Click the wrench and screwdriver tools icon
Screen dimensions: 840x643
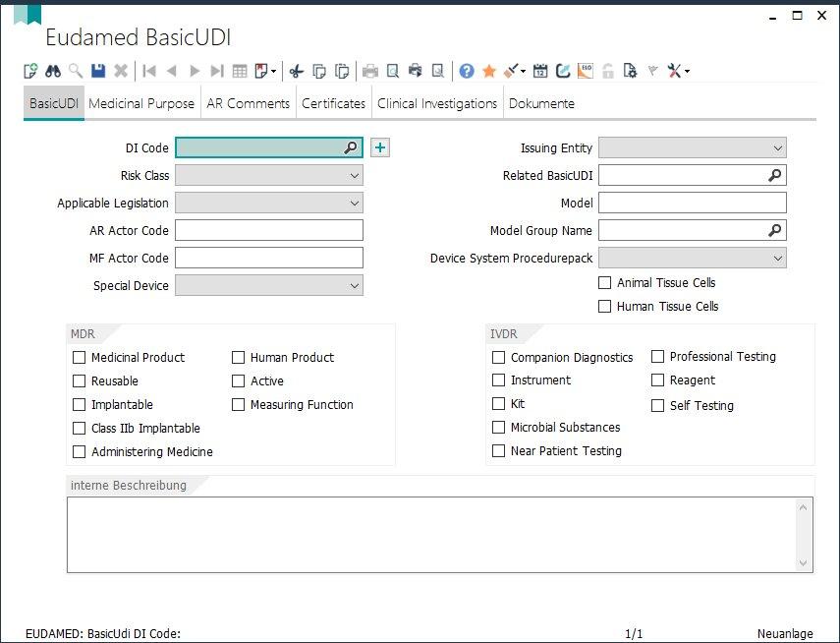coord(675,71)
